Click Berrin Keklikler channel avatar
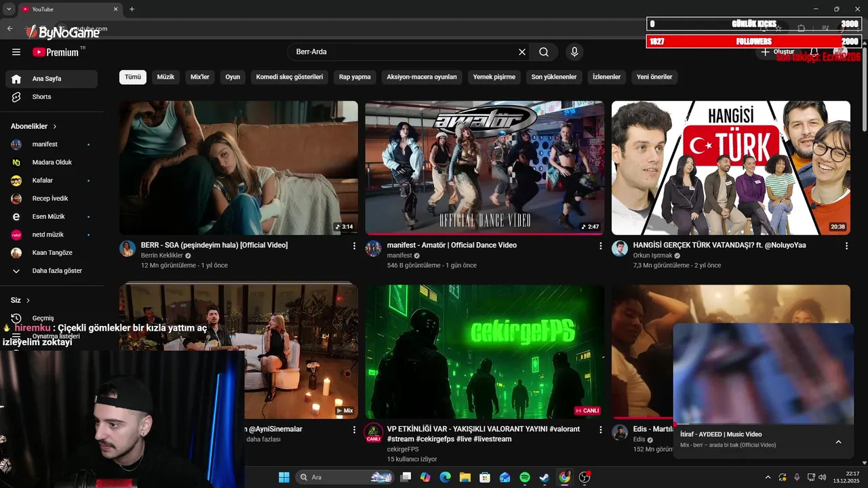This screenshot has height=488, width=868. tap(127, 249)
